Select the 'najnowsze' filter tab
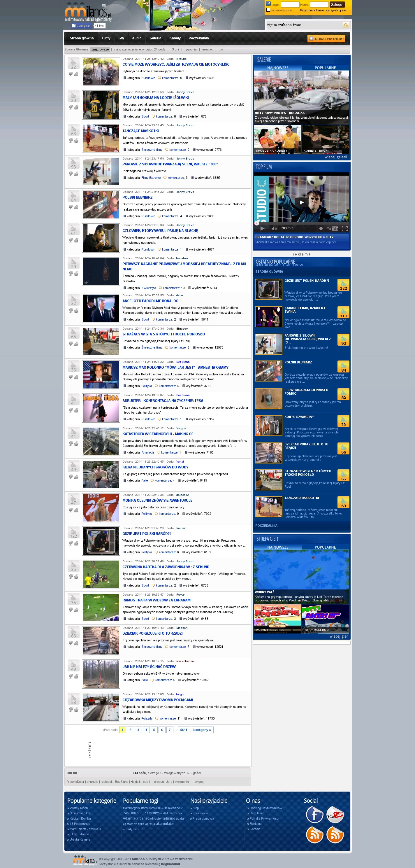Image resolution: width=415 pixels, height=868 pixels. pyautogui.click(x=100, y=50)
